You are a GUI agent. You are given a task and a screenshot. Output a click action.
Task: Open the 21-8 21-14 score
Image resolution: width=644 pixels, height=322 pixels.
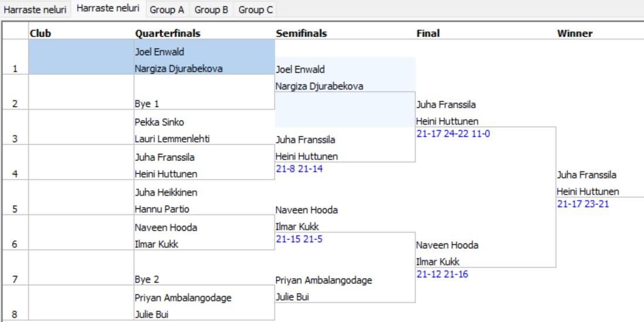(x=299, y=169)
